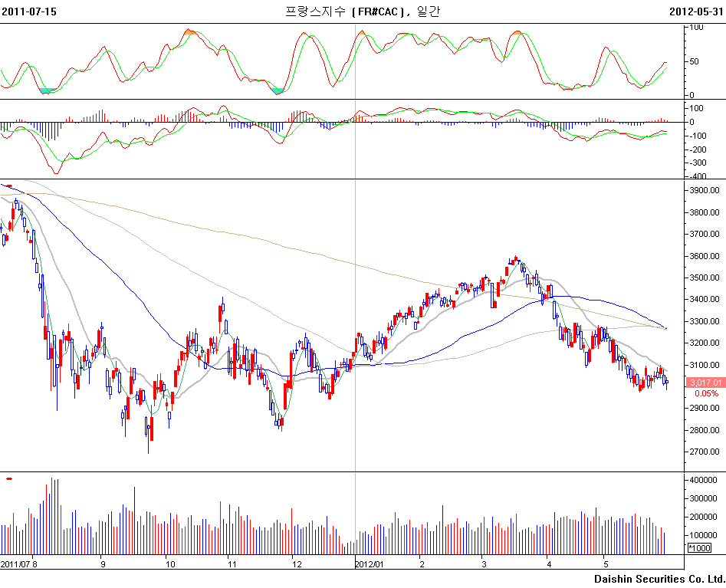Viewport: 726px width, 588px height.
Task: Click the 3900.00 price axis label
Action: (x=705, y=190)
